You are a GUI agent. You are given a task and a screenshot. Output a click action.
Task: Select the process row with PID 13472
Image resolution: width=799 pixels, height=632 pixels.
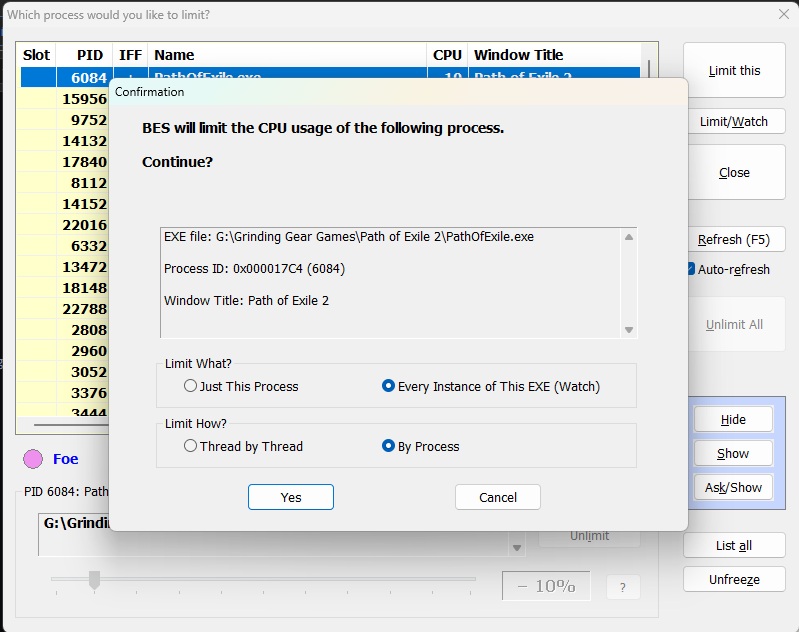64,267
